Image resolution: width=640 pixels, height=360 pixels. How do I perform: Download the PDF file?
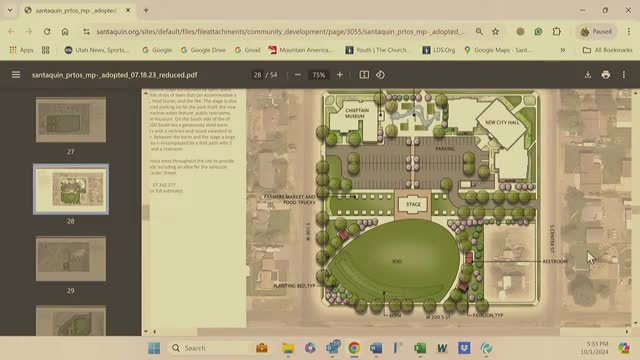[588, 75]
